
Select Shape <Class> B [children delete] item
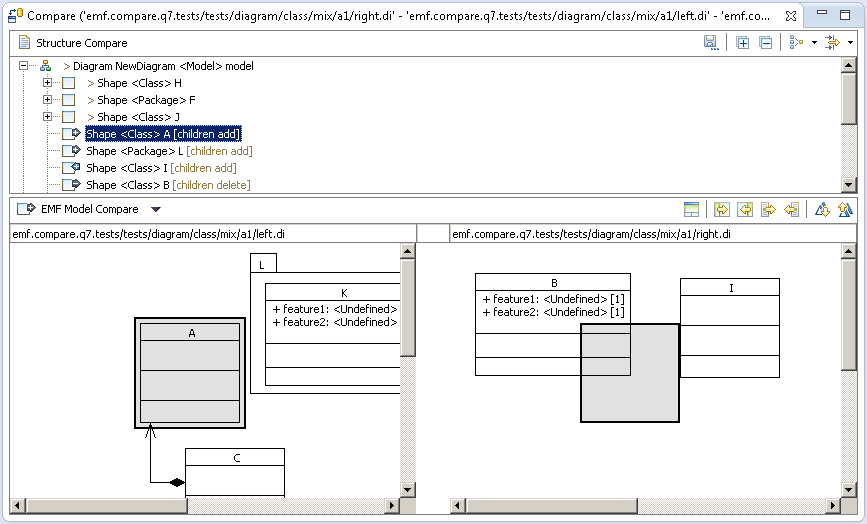click(167, 185)
